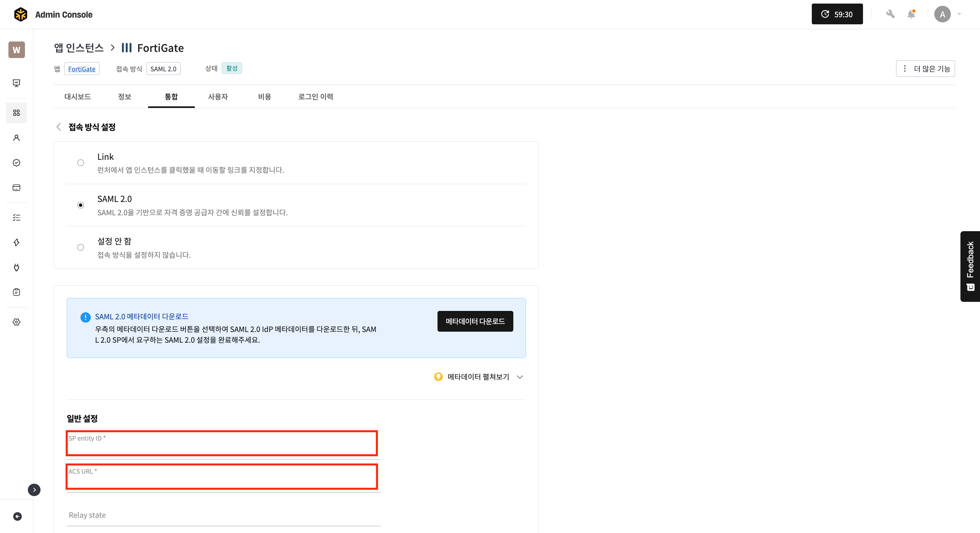Viewport: 980px width, 533px height.
Task: Click the 메타데이터 다운로드 button
Action: tap(475, 321)
